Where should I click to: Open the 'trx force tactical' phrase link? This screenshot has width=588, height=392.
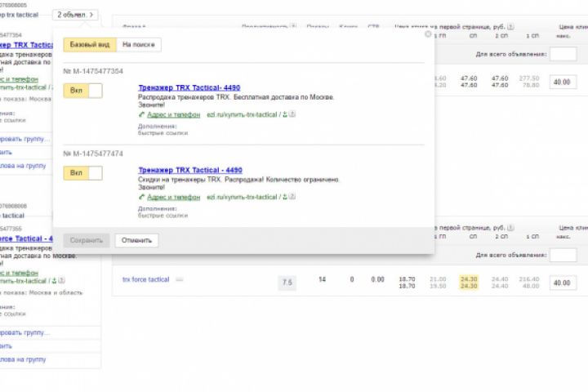point(146,279)
